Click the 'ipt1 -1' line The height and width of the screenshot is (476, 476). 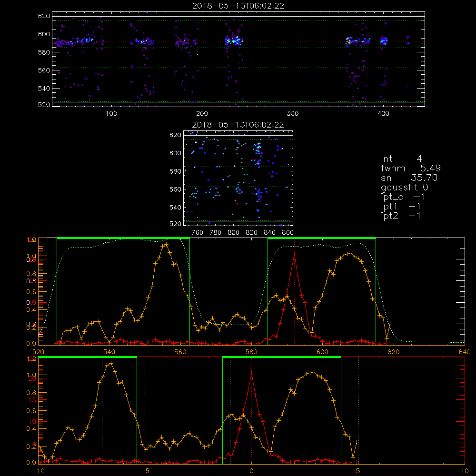tap(401, 207)
